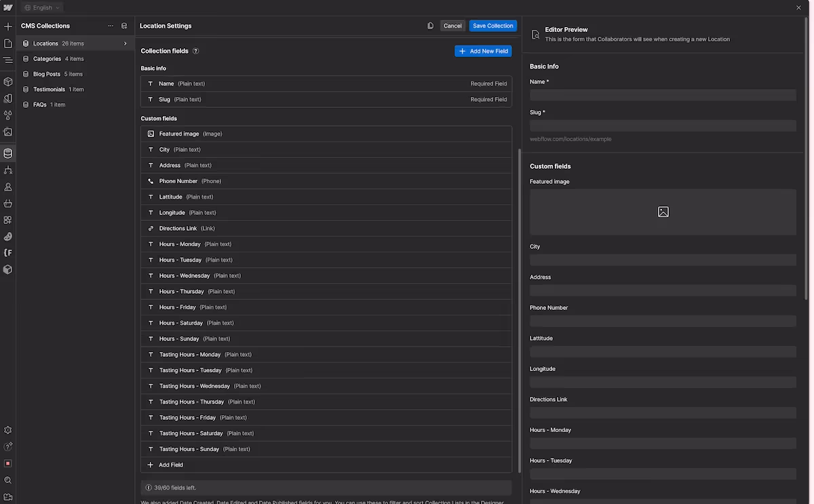This screenshot has height=504, width=814.
Task: Expand the City field row
Action: click(x=326, y=149)
